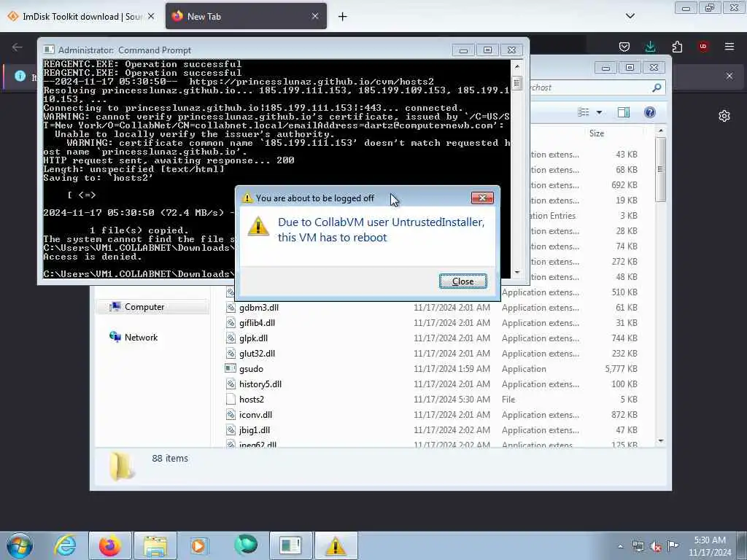Screen dimensions: 747x560
Task: Click the Explorer file list scroll down arrow
Action: [x=660, y=440]
